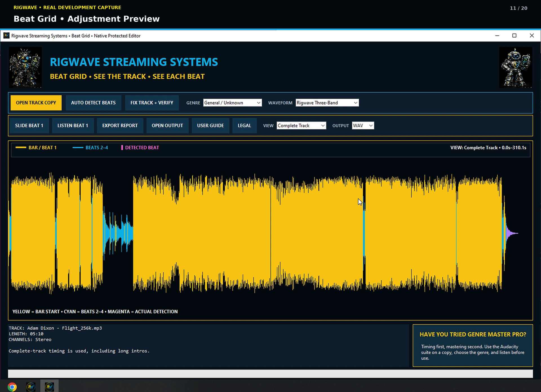The width and height of the screenshot is (541, 392).
Task: Click the cyan Beats 2–4 legend swatch
Action: (78, 148)
